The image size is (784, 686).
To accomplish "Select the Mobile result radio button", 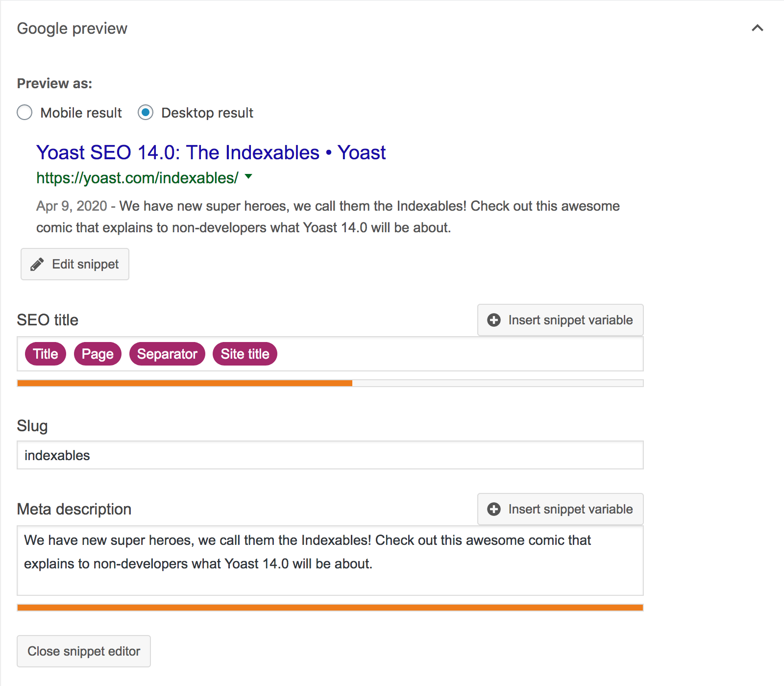I will [x=24, y=113].
